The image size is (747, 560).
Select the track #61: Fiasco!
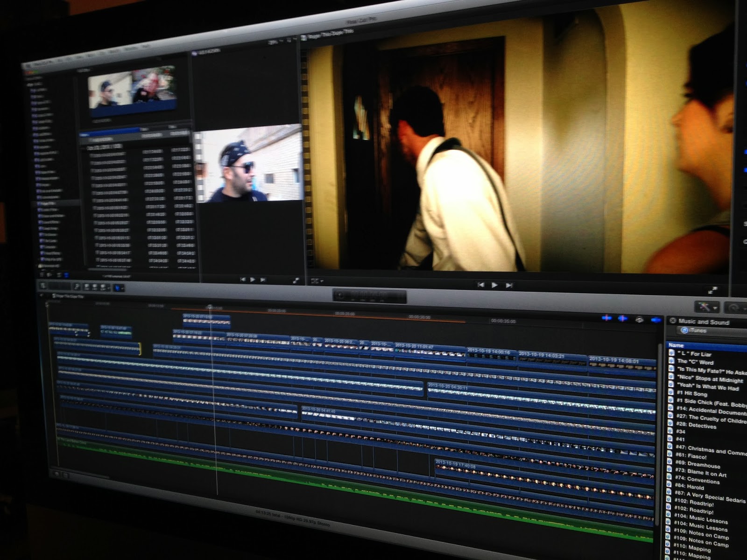coord(691,456)
